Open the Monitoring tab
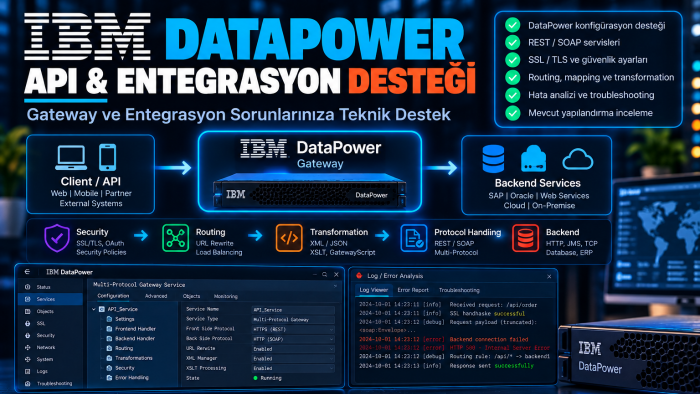 (226, 296)
